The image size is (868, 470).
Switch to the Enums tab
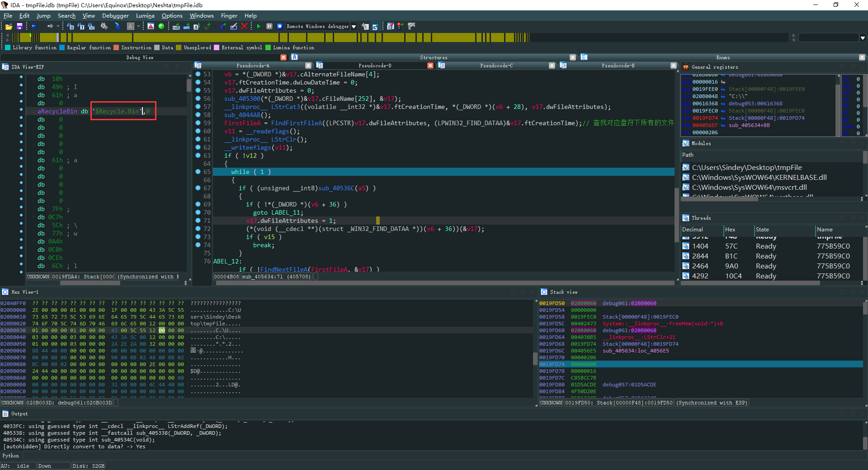[x=722, y=57]
